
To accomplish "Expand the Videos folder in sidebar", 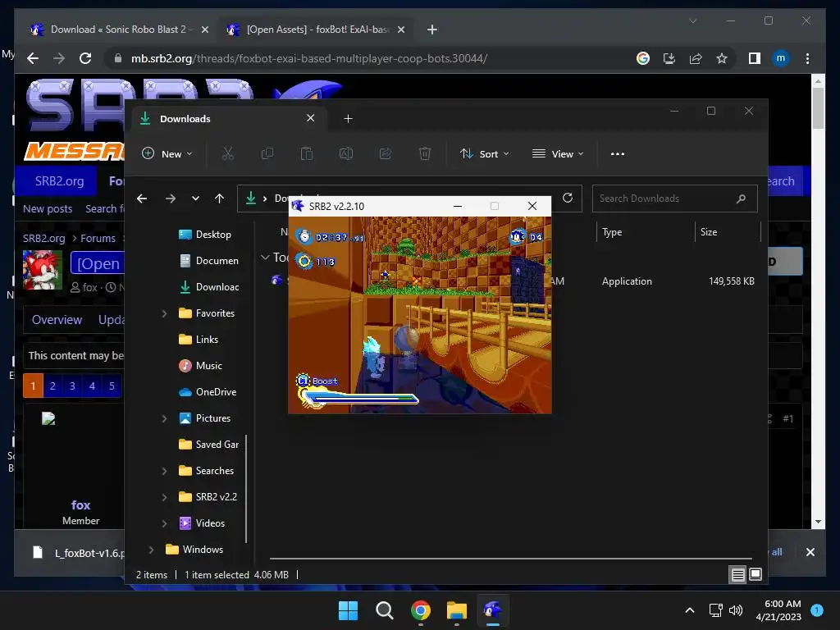I will [164, 523].
